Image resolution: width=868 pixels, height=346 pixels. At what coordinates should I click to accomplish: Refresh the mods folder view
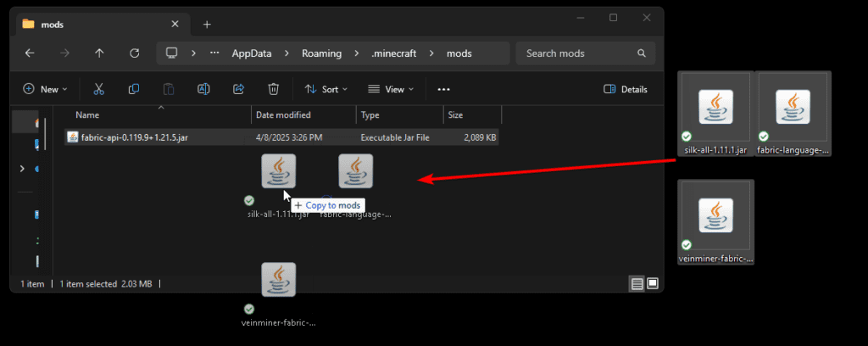pyautogui.click(x=134, y=53)
